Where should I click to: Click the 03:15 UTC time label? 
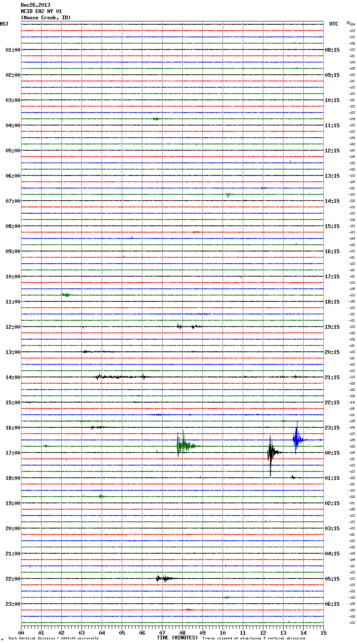332,529
